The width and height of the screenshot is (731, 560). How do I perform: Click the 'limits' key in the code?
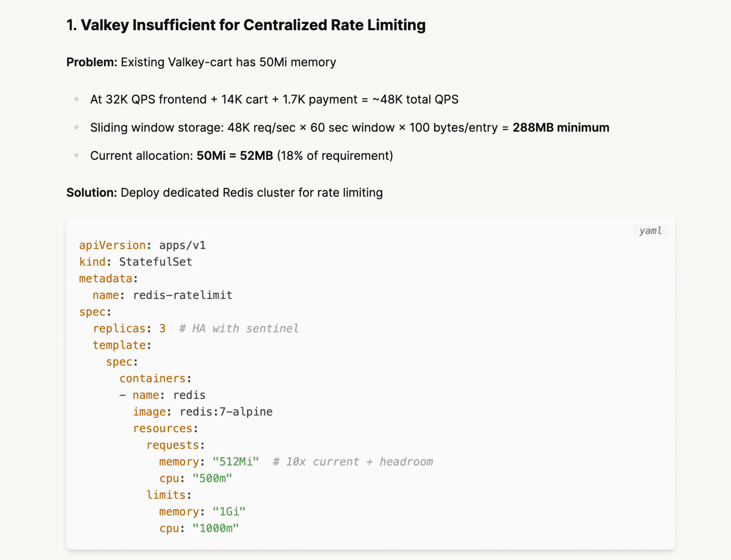tap(166, 495)
